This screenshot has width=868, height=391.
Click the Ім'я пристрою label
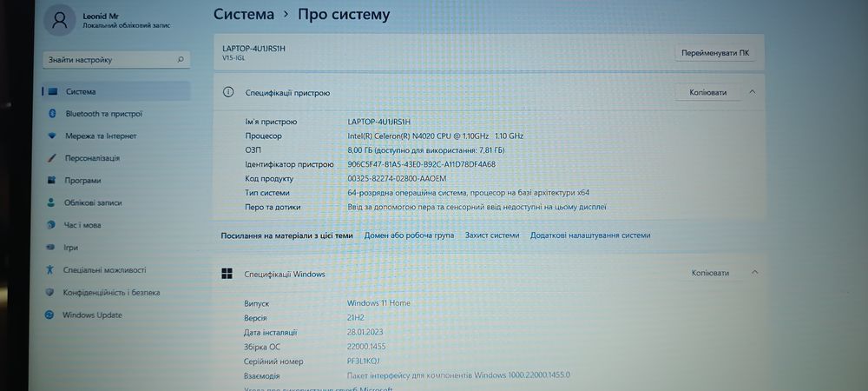pos(271,122)
